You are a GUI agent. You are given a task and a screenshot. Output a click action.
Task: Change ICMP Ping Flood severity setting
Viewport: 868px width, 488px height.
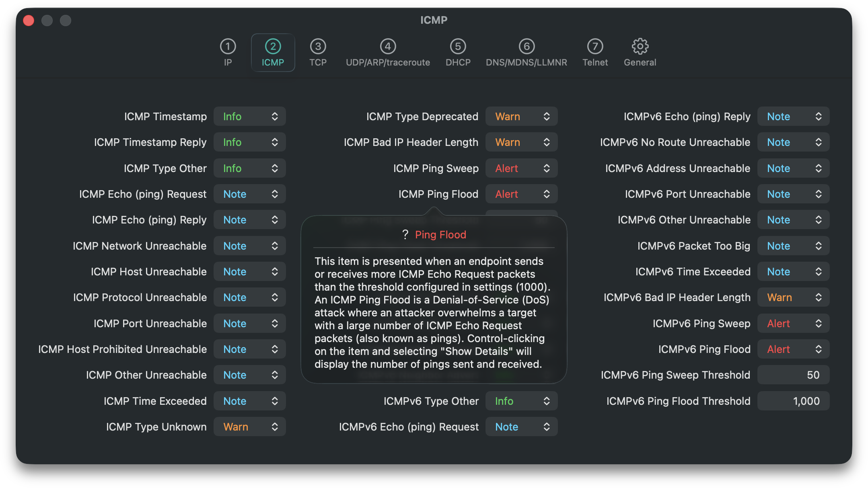click(521, 194)
